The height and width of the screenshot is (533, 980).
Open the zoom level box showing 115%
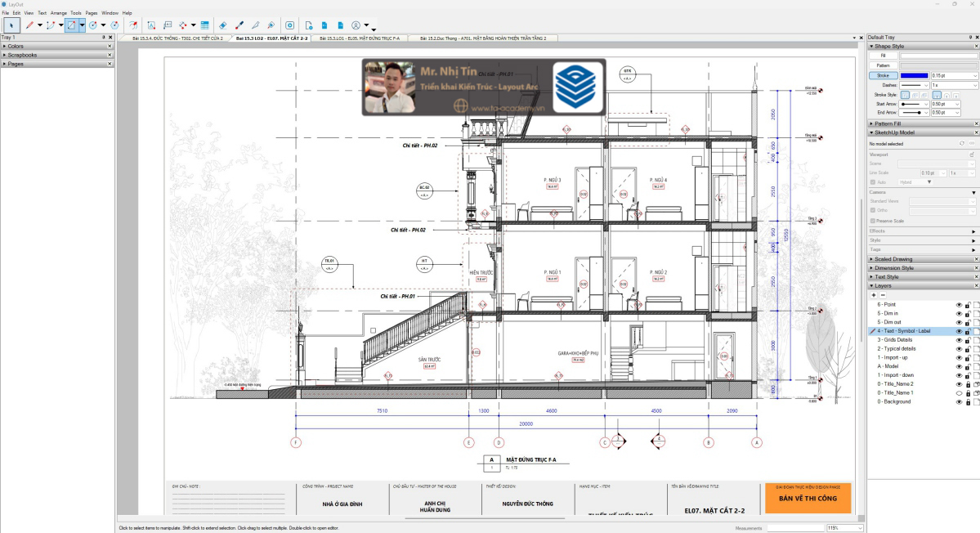coord(844,528)
